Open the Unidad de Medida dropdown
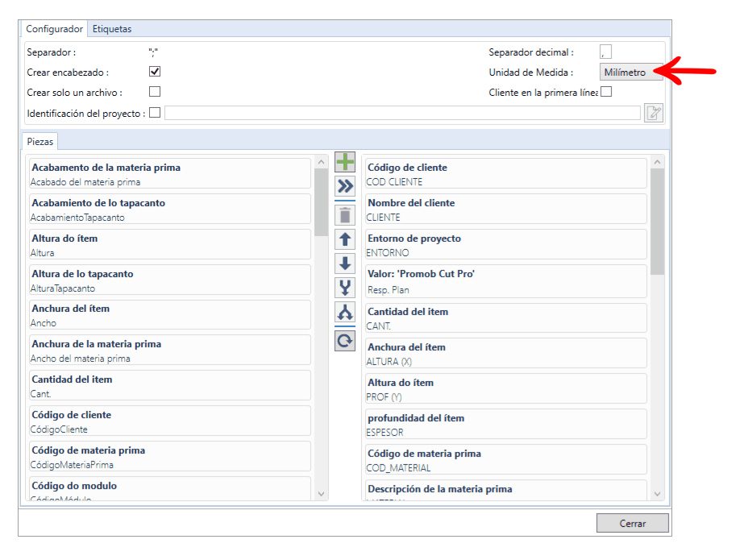This screenshot has width=744, height=560. point(631,72)
